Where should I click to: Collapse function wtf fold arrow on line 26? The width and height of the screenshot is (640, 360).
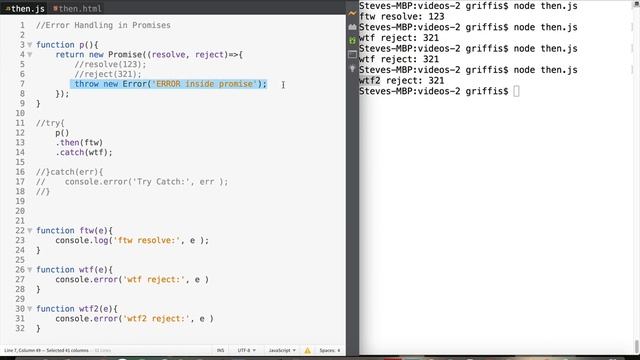tap(30, 270)
